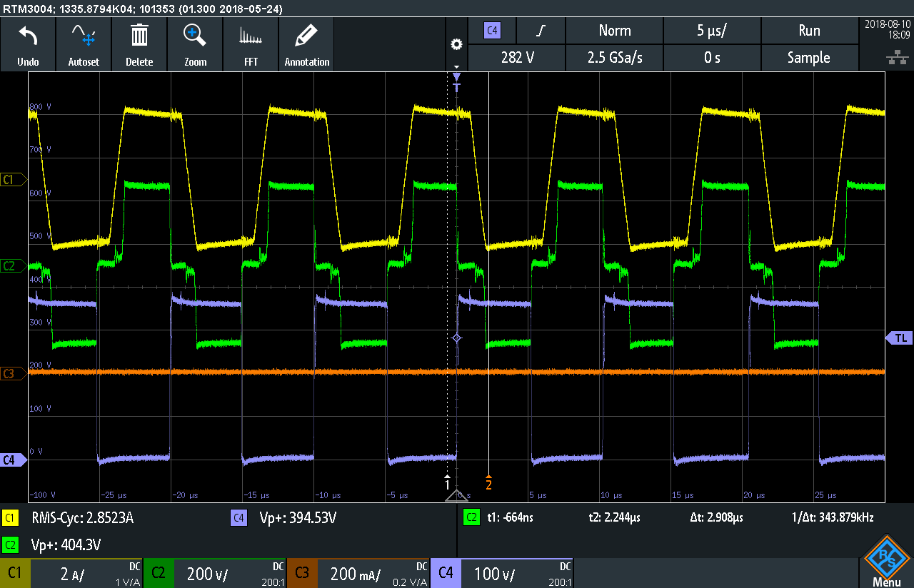Viewport: 914px width, 588px height.
Task: Click the 2.5 GSa/s sample rate
Action: (x=614, y=58)
